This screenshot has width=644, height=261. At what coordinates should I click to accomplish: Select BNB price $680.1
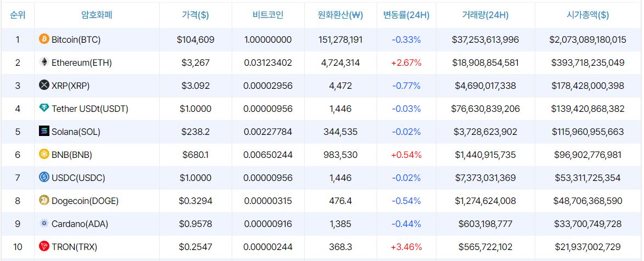pos(195,155)
